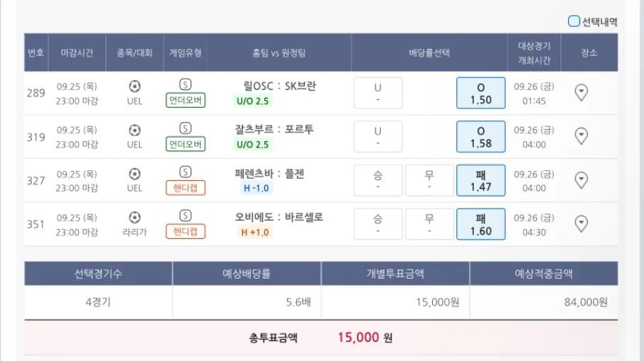Choose 승 option for 페렌츠바 vs 플젠
This screenshot has width=644, height=361.
378,180
